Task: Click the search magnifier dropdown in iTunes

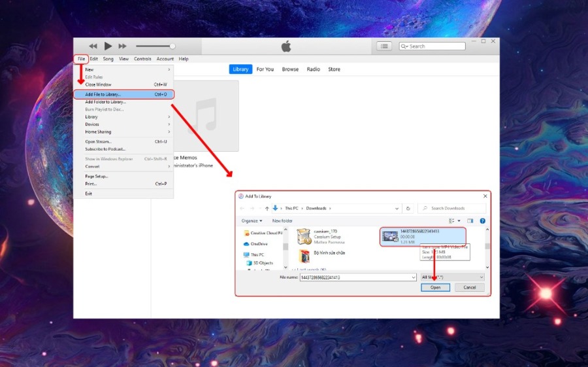Action: click(x=404, y=46)
